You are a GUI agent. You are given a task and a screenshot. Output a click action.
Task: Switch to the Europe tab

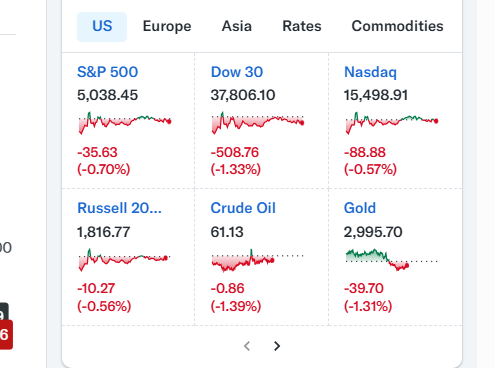click(167, 27)
